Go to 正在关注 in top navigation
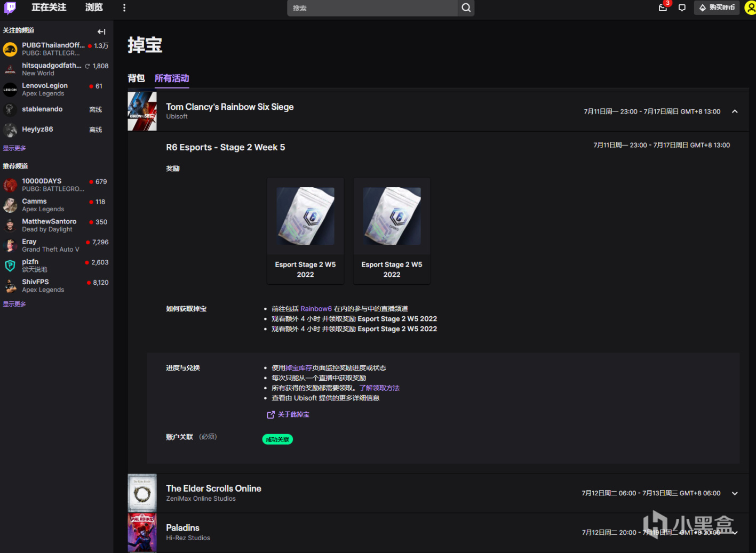 (x=49, y=7)
